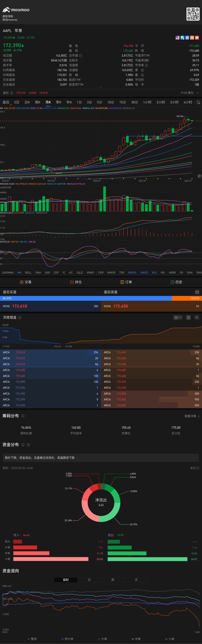Toggle 整体 line in fund flow legend
Viewport: 202px width, 644px height.
(32, 639)
